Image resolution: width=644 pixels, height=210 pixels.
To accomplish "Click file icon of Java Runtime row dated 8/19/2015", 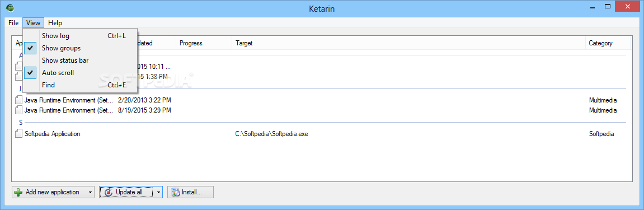I will (18, 110).
